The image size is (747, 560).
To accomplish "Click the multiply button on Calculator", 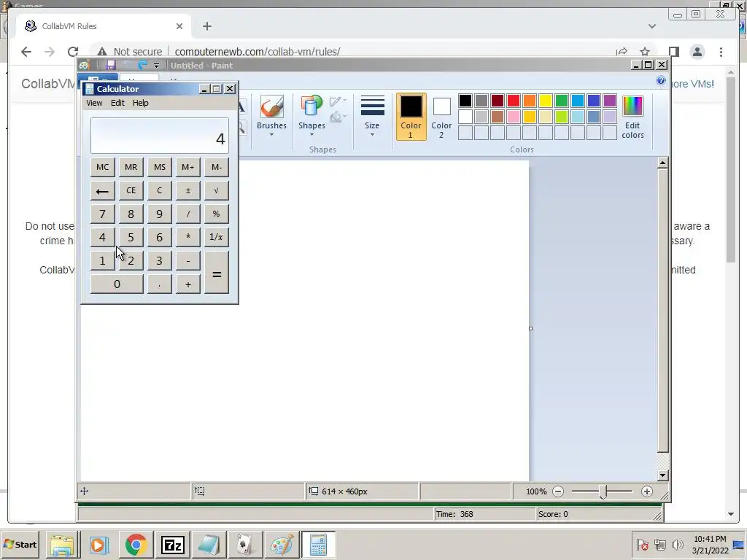I will click(x=188, y=237).
